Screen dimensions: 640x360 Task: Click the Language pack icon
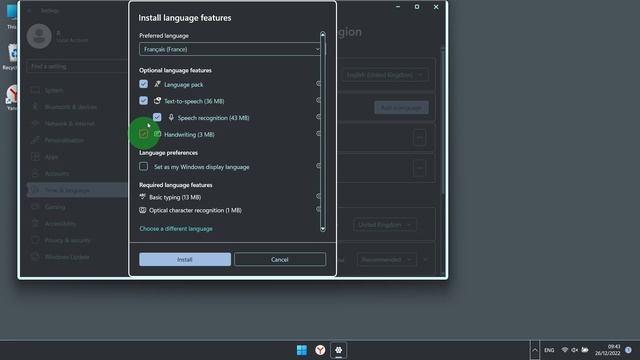coord(157,84)
